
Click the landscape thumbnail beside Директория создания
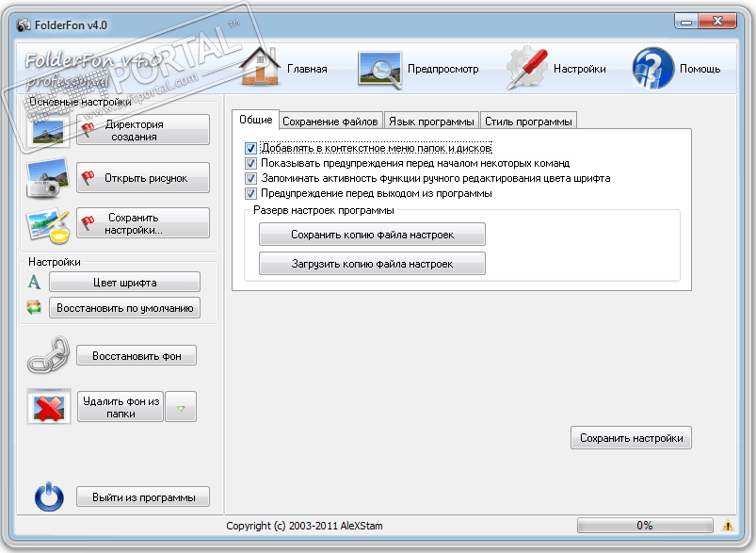pos(48,131)
